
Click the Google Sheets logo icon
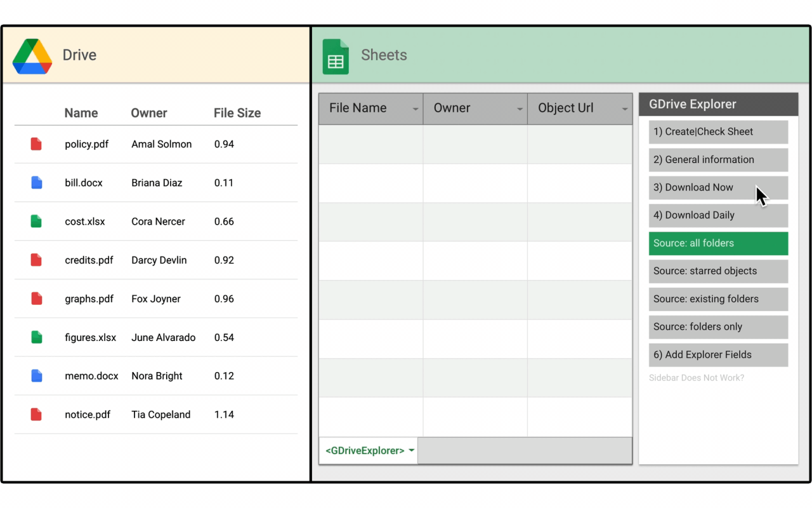[336, 57]
